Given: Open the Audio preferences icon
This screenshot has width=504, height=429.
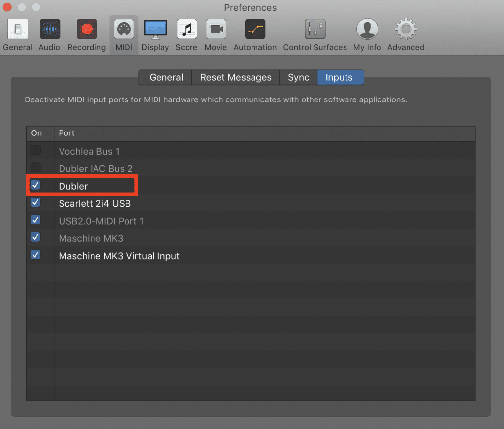Looking at the screenshot, I should click(x=50, y=29).
